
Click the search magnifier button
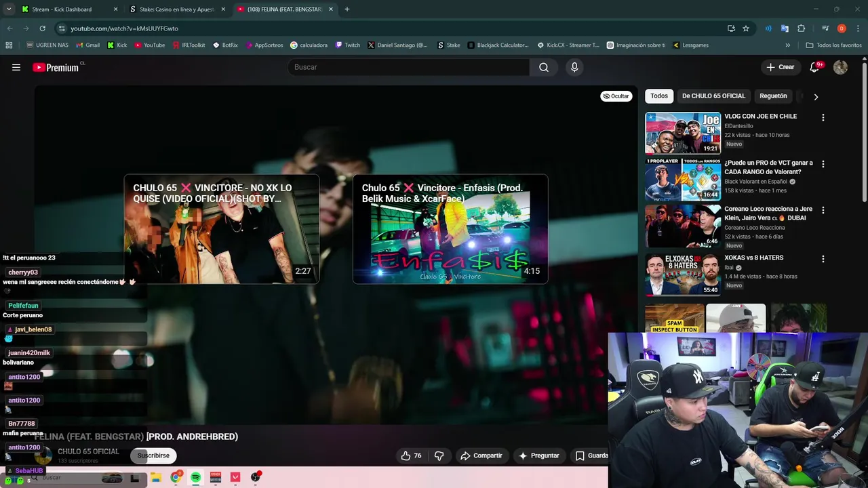click(x=544, y=67)
